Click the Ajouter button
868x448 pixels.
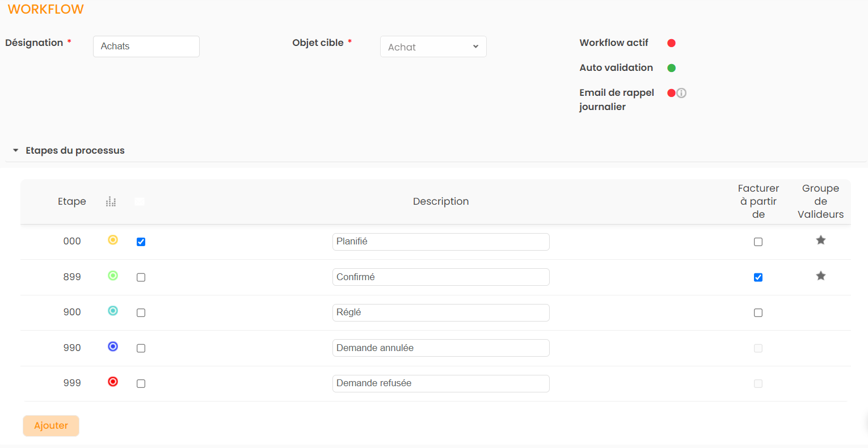pos(51,426)
